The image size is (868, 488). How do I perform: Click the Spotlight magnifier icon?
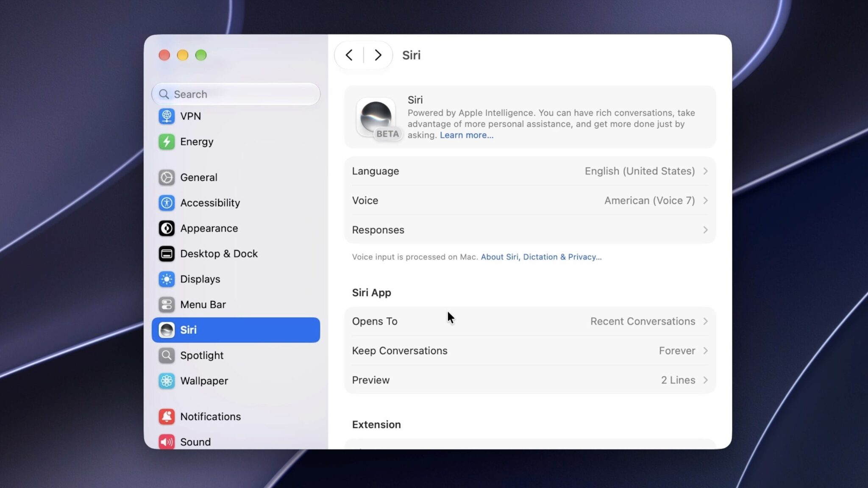[x=167, y=355]
